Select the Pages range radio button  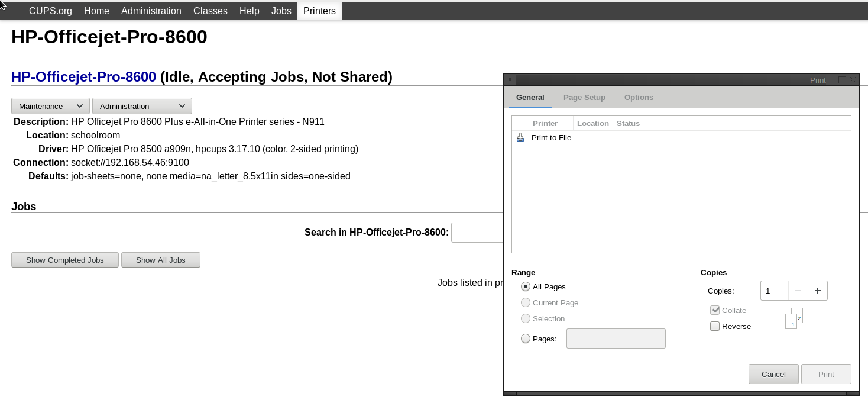[x=526, y=339]
